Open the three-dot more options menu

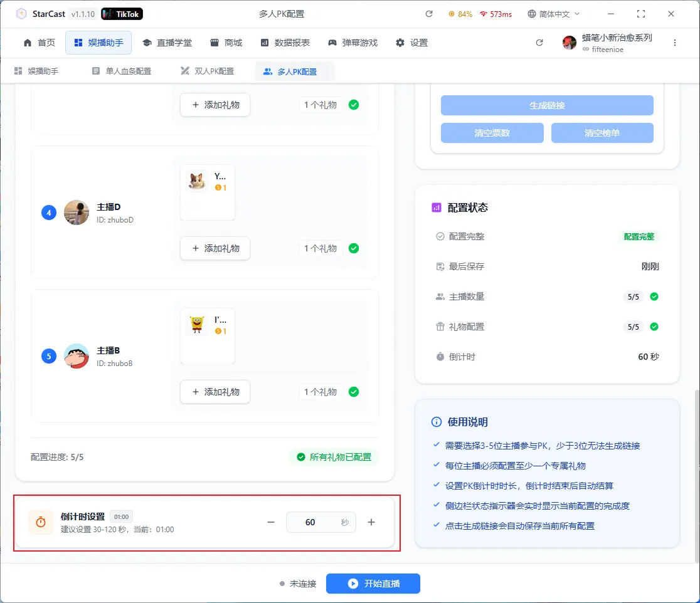pos(675,43)
